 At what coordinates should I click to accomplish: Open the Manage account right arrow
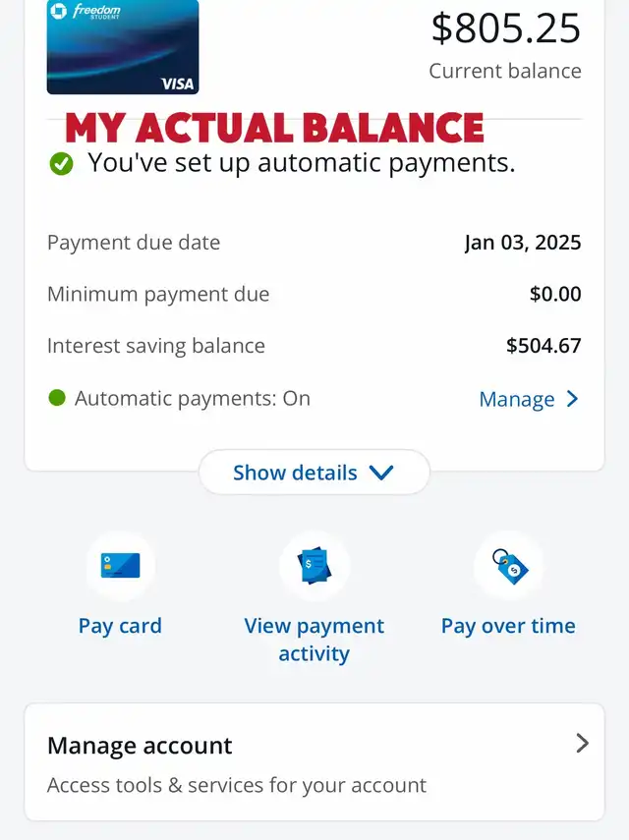tap(582, 743)
